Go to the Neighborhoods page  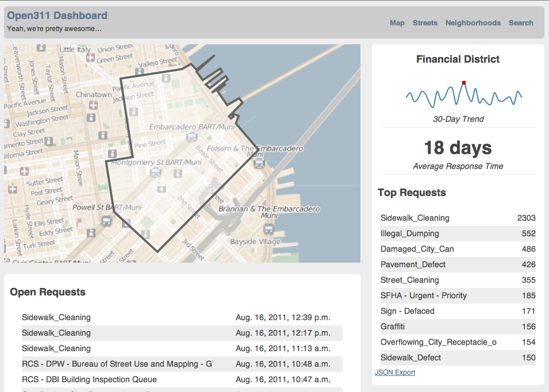(473, 23)
